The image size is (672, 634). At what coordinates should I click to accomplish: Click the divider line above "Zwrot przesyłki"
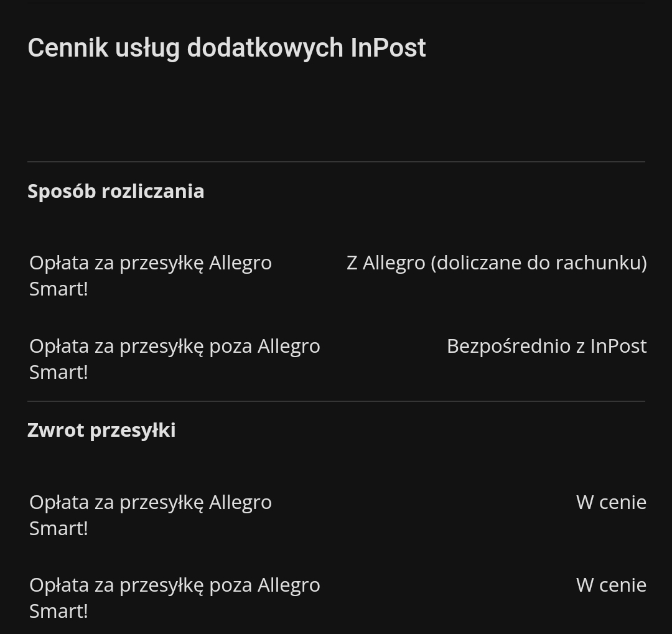(x=336, y=401)
